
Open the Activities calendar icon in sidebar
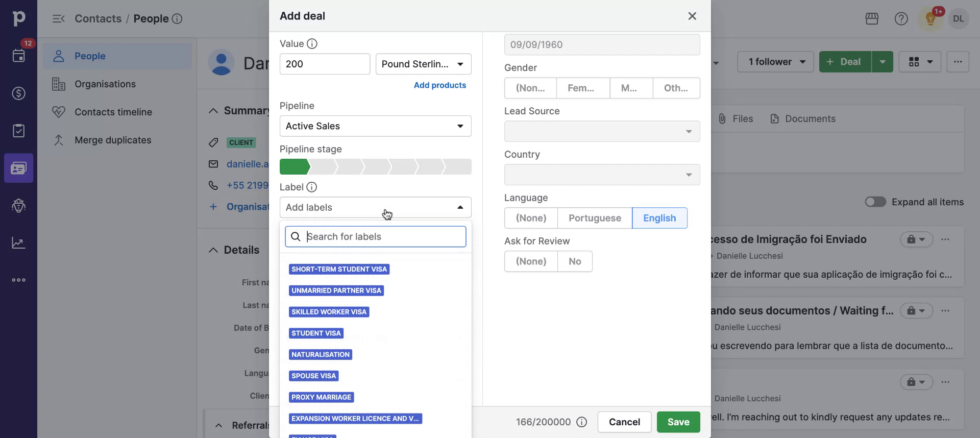(x=18, y=56)
